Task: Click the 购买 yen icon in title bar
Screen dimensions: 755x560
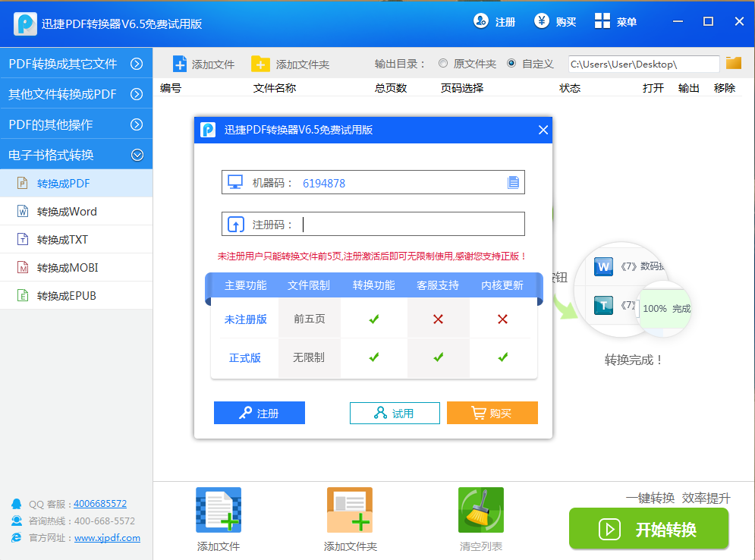Action: pyautogui.click(x=542, y=21)
